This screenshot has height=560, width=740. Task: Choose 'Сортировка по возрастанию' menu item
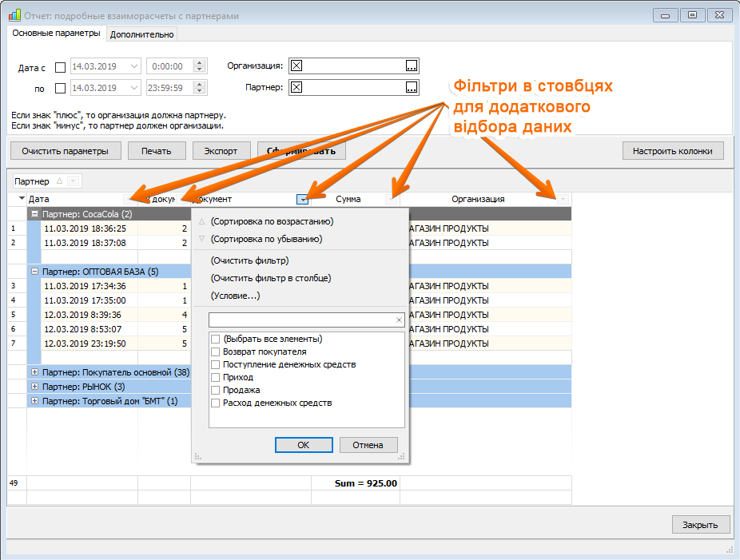(x=272, y=221)
